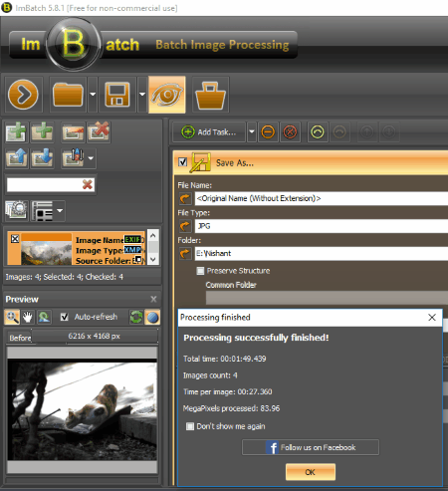This screenshot has height=491, width=448.
Task: Click the Add Task button
Action: point(209,132)
